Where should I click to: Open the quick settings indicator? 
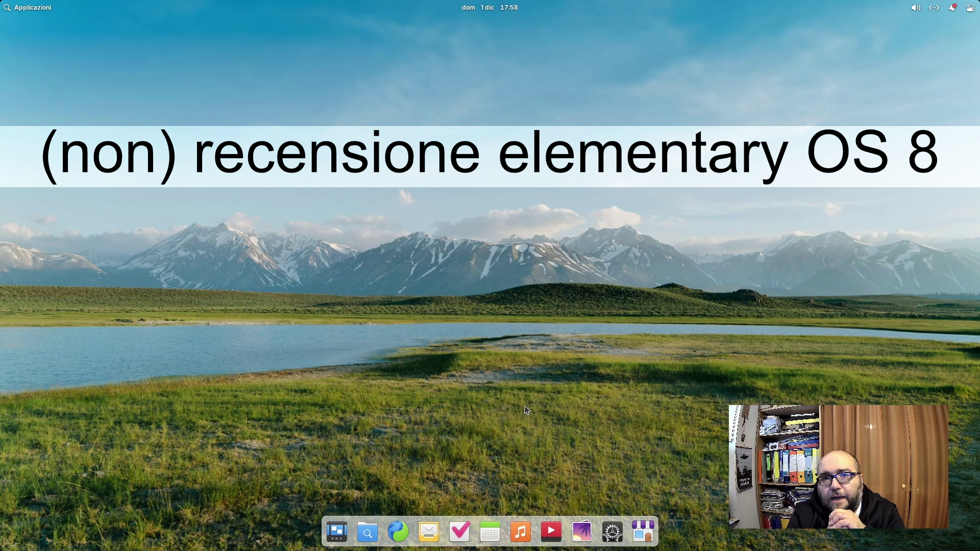tap(971, 8)
